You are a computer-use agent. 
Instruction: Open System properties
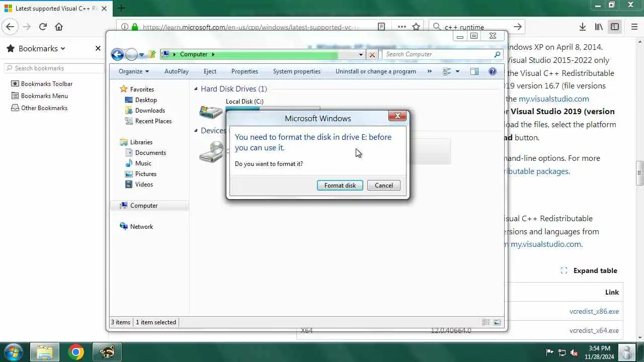297,71
